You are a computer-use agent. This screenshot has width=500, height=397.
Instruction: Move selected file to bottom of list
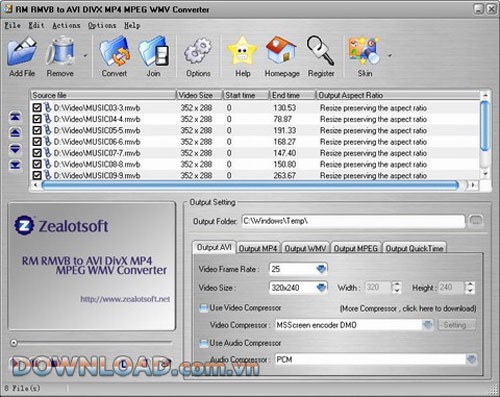click(x=15, y=165)
